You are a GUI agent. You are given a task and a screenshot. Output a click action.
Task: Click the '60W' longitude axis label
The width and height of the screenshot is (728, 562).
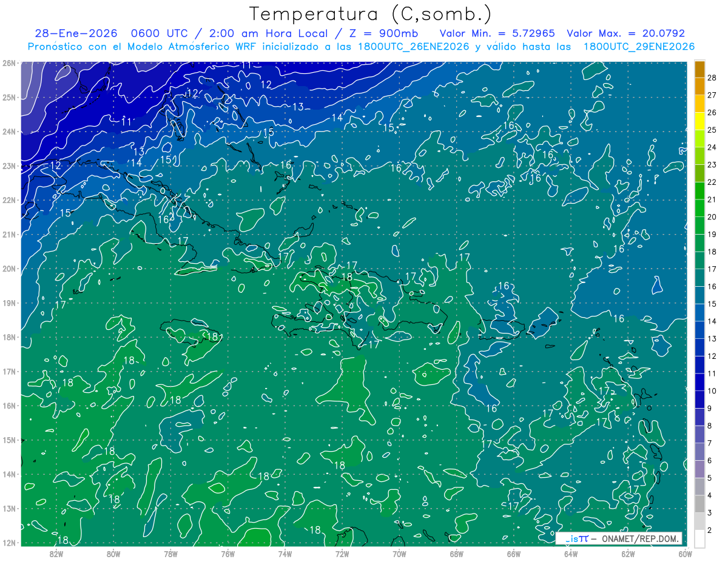[686, 553]
